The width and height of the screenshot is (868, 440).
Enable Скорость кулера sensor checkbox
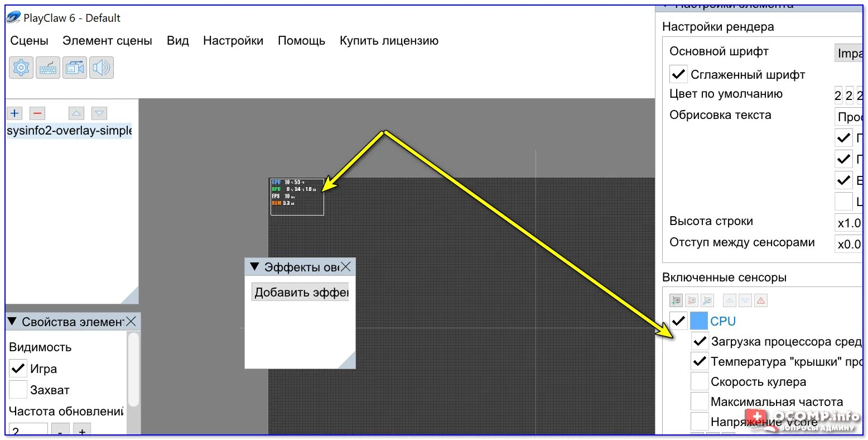pyautogui.click(x=700, y=381)
